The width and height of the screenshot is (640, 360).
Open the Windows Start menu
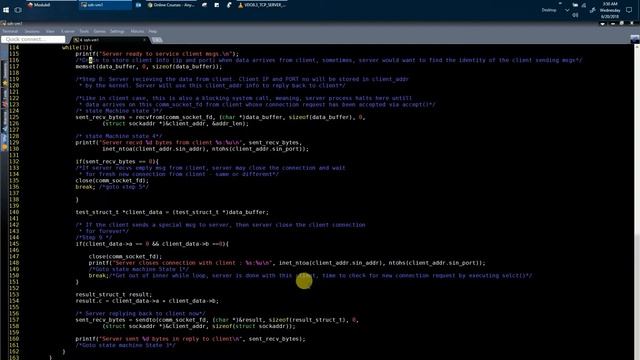[x=6, y=9]
